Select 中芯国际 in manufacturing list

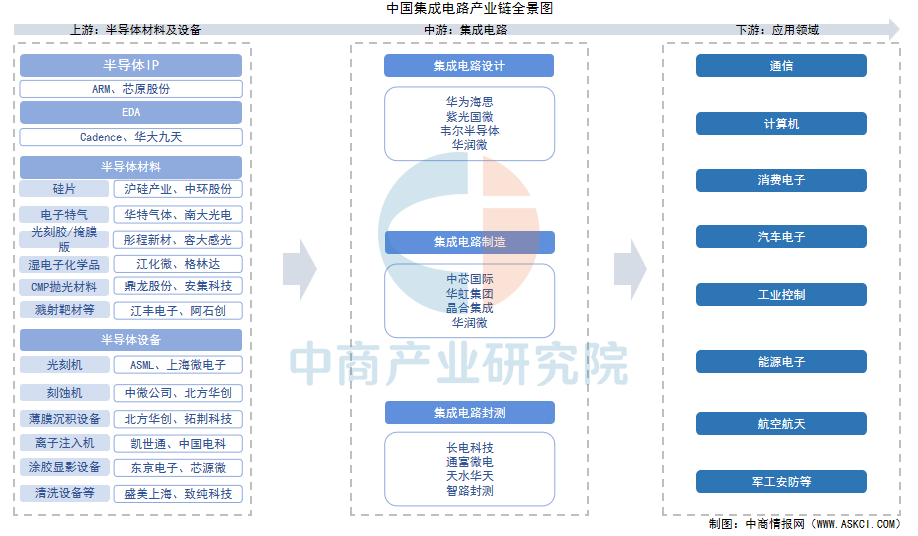point(470,279)
